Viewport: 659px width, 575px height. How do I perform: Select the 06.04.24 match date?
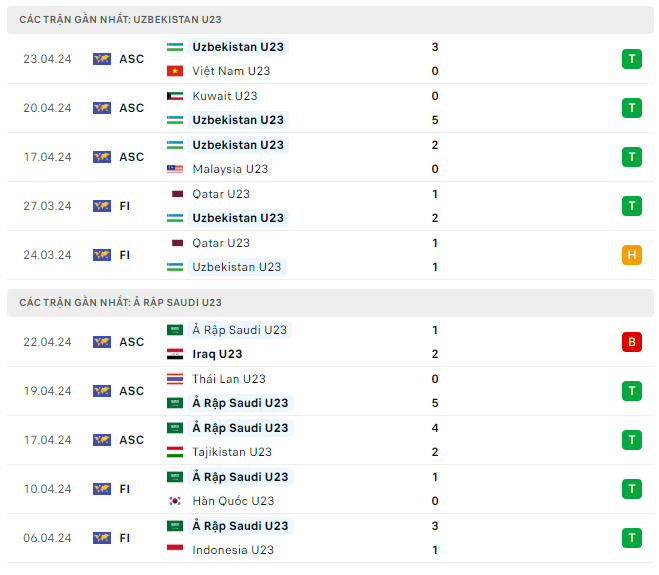tap(48, 538)
